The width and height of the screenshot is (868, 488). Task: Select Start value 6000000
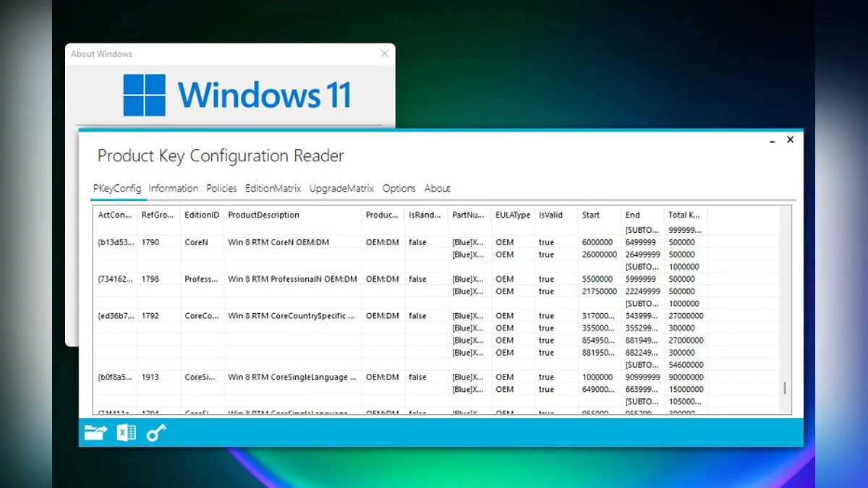(597, 242)
